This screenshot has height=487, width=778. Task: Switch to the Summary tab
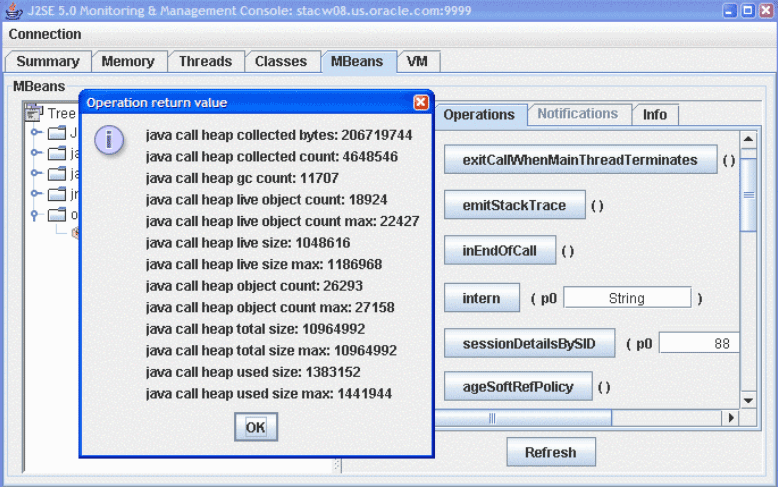pos(48,61)
